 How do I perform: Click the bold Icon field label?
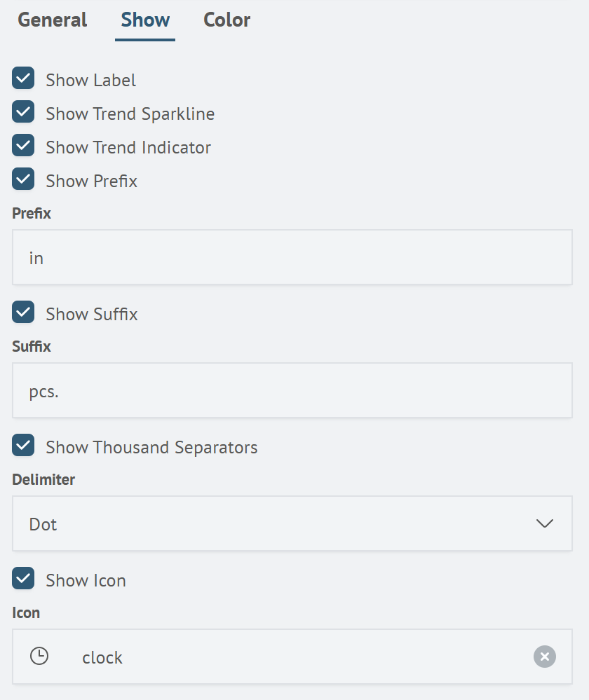click(26, 613)
